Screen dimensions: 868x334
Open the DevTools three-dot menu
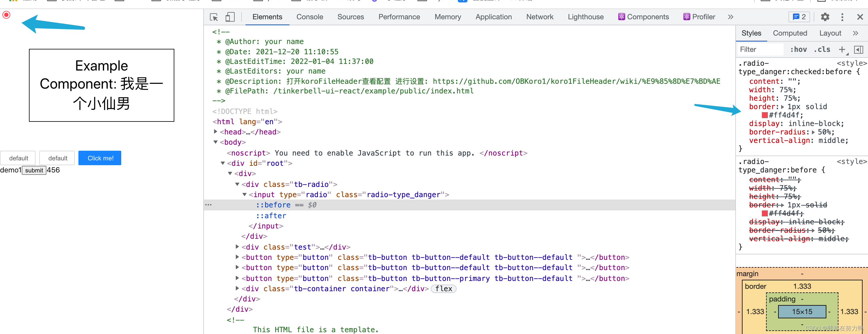(x=842, y=17)
